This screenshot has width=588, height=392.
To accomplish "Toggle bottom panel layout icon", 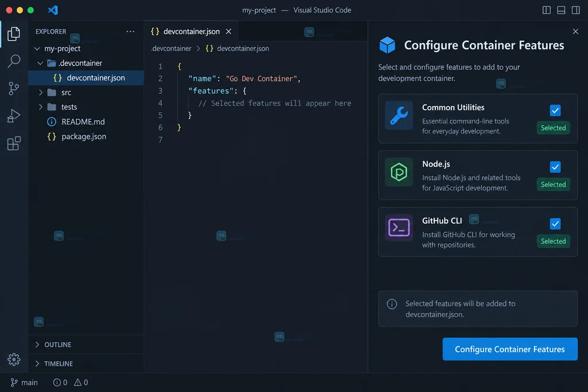I will [x=561, y=10].
